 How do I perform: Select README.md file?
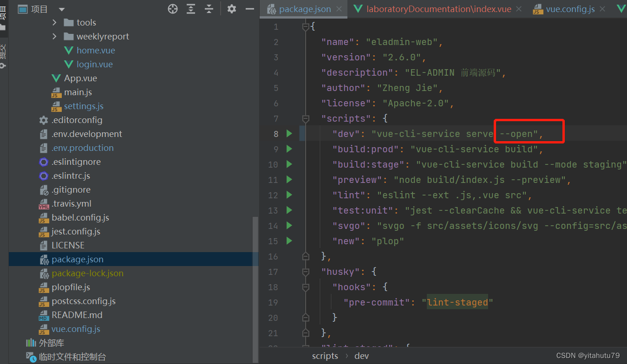tap(77, 315)
